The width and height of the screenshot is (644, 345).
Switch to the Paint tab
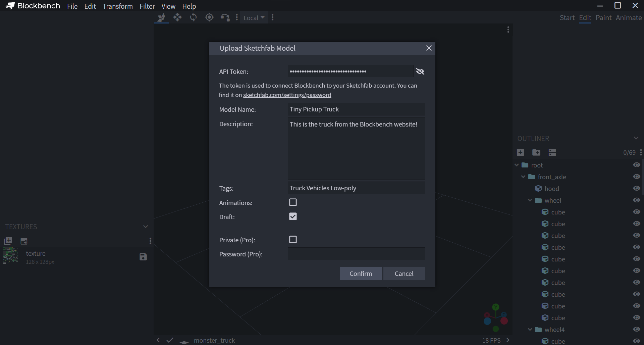point(603,18)
